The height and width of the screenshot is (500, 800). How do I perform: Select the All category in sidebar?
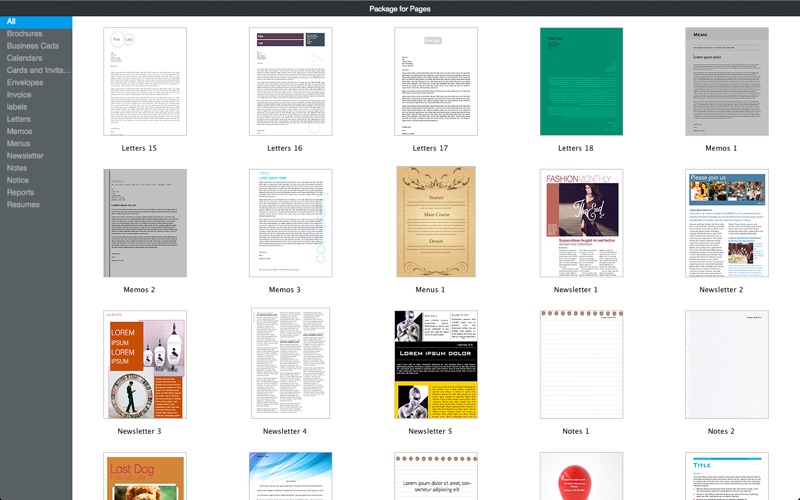pos(36,21)
